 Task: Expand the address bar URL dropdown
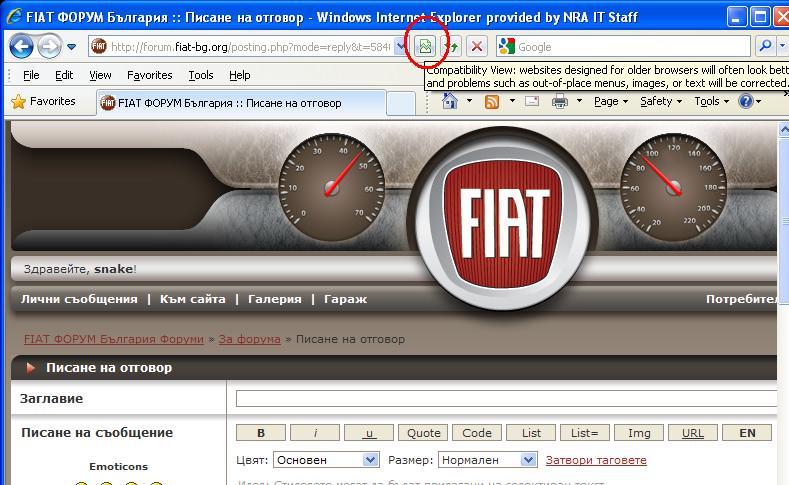click(x=402, y=47)
